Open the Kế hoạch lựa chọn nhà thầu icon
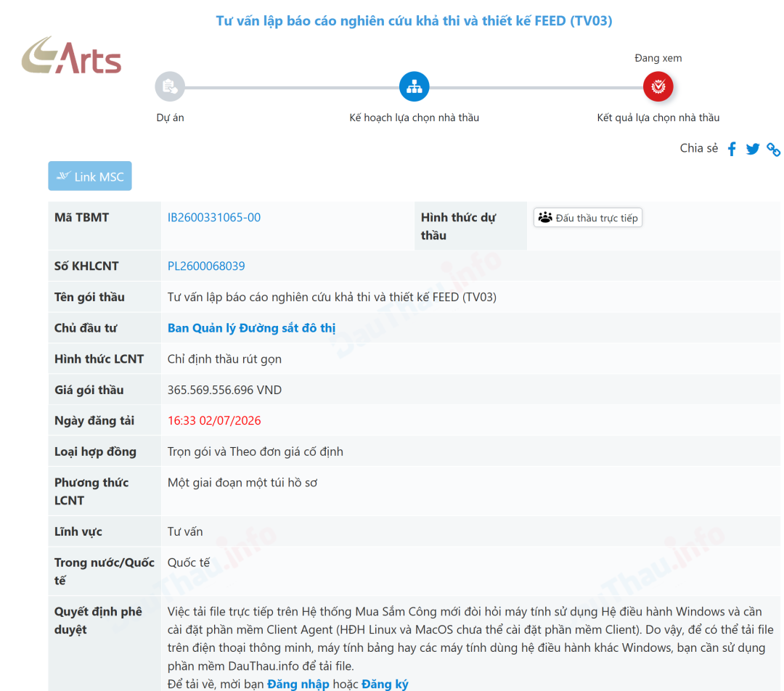The image size is (784, 691). (414, 86)
